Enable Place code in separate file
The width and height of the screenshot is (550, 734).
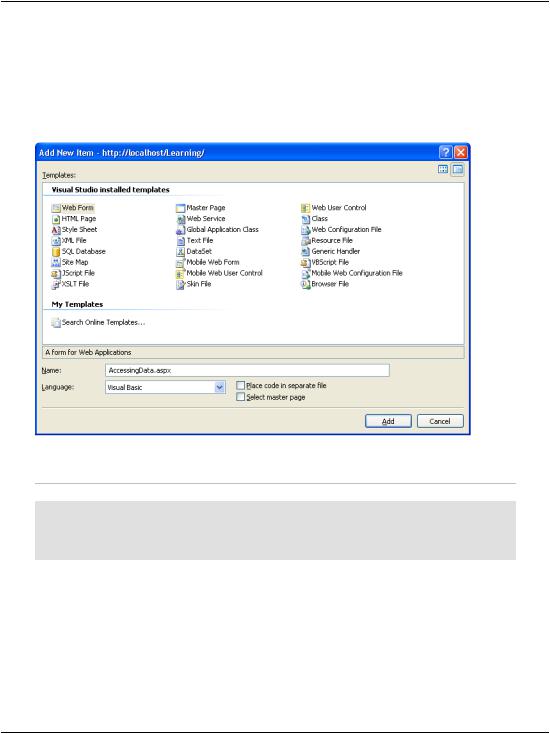coord(241,385)
